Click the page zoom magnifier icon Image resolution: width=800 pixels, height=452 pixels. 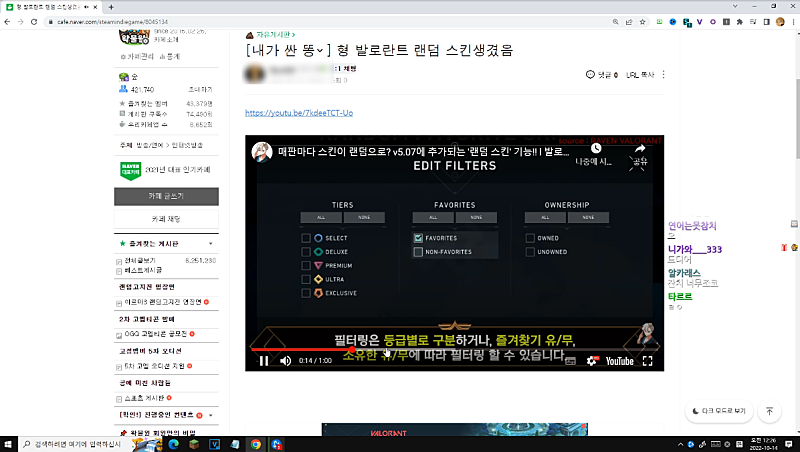pos(616,22)
